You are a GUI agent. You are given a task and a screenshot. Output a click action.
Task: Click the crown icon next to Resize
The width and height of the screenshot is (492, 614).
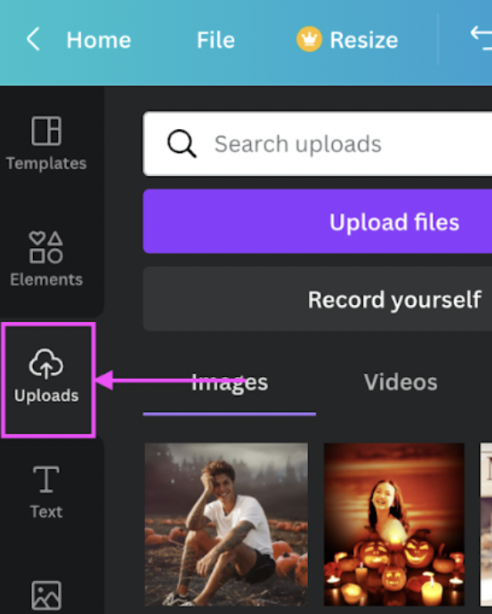(x=309, y=39)
